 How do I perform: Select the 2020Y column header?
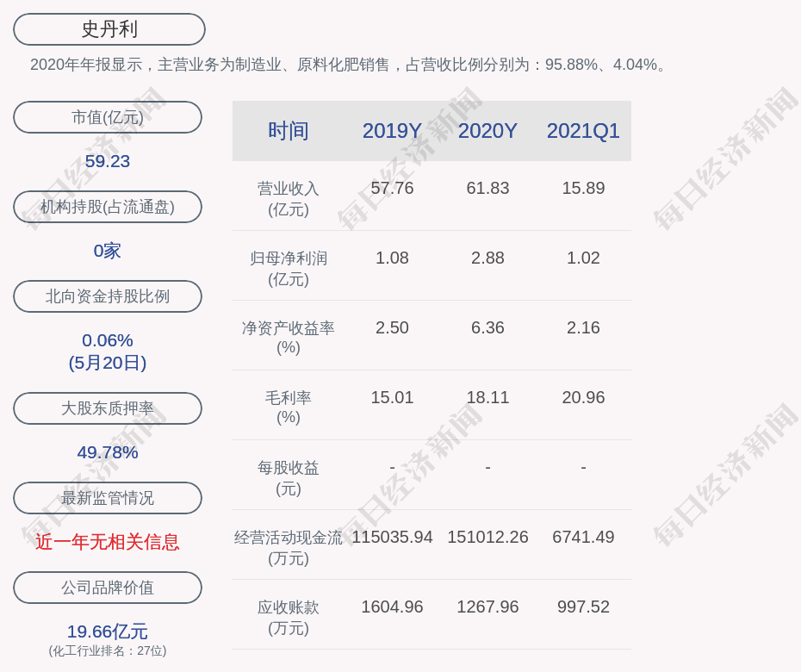point(487,131)
